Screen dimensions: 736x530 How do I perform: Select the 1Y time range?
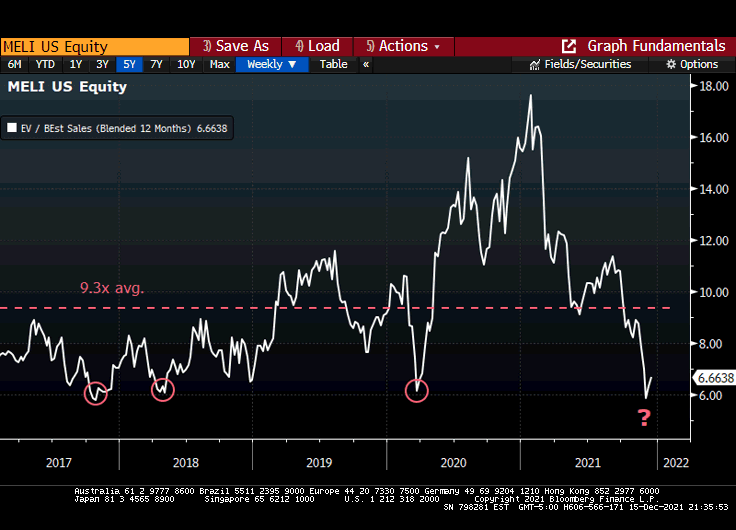(76, 64)
